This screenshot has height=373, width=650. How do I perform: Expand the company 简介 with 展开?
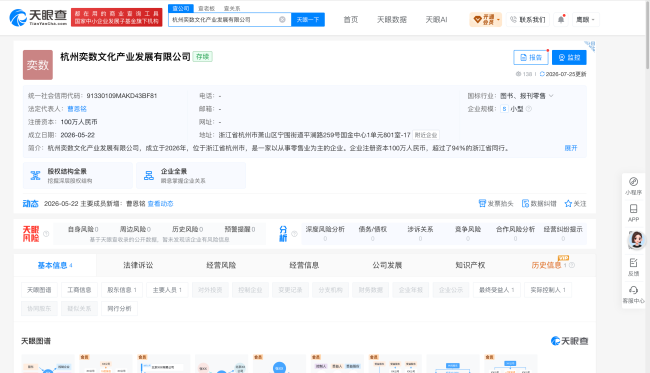(x=571, y=148)
